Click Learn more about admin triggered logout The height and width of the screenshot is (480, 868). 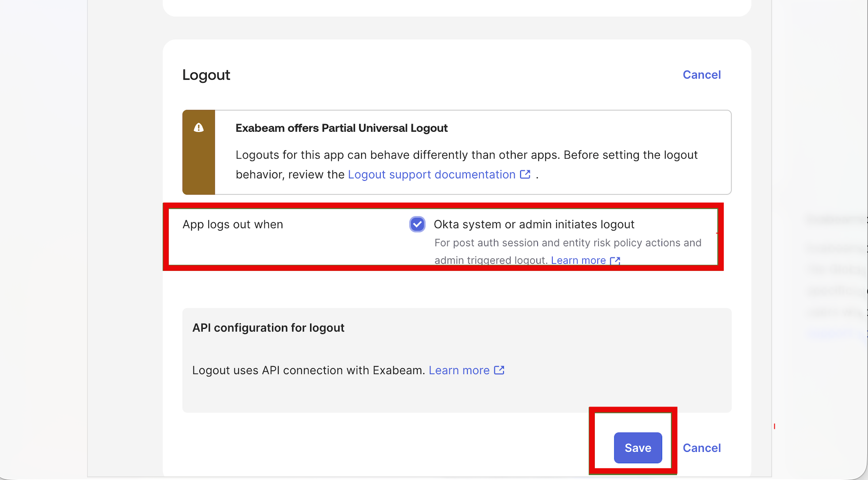click(578, 260)
